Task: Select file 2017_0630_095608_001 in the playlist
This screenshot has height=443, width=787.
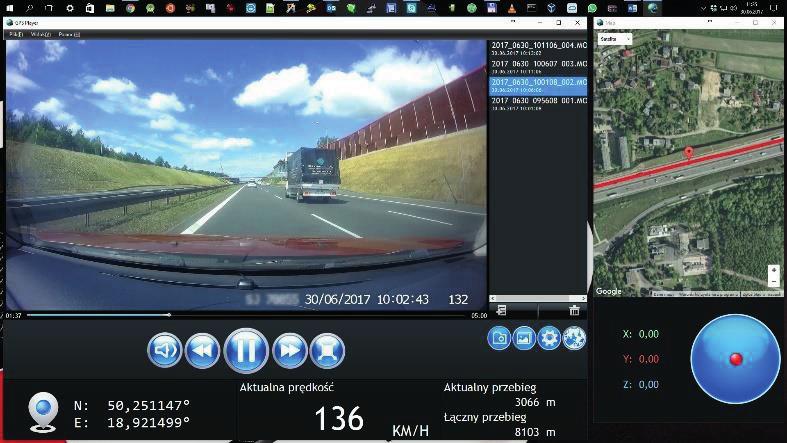Action: pyautogui.click(x=538, y=103)
